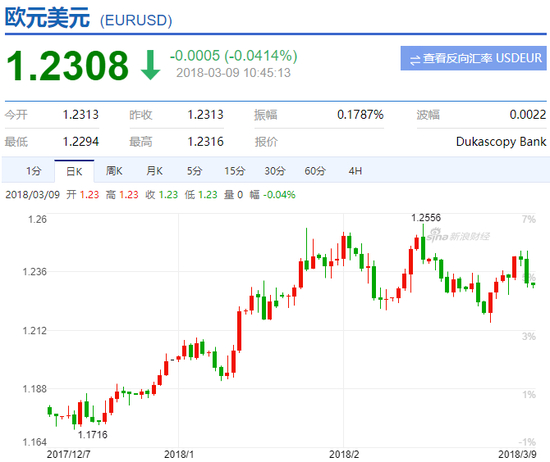Click the 2018/2 date axis label

tap(344, 454)
